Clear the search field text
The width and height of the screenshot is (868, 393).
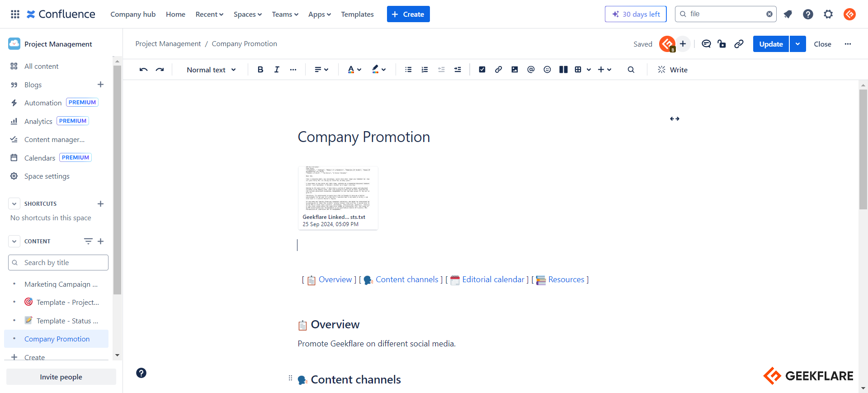pos(769,14)
